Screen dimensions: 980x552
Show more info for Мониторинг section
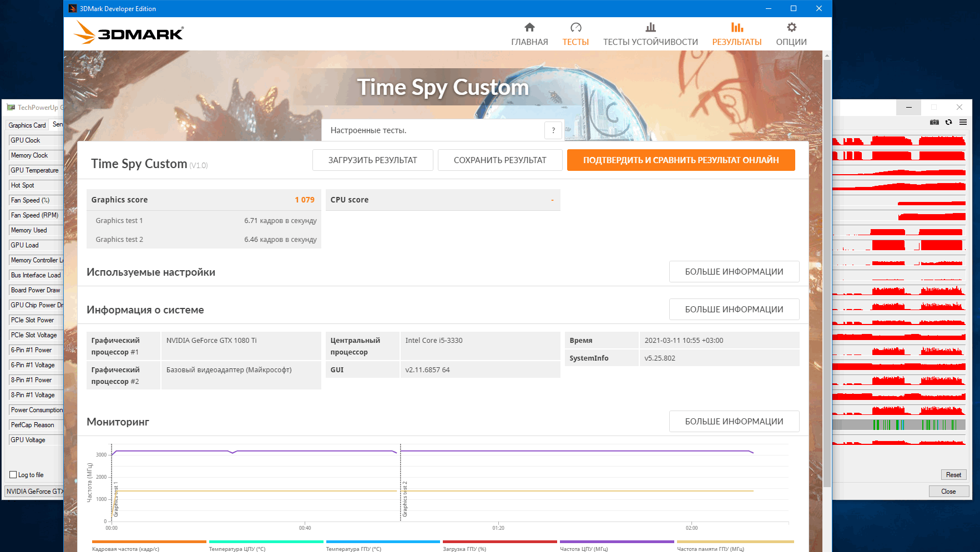[734, 421]
